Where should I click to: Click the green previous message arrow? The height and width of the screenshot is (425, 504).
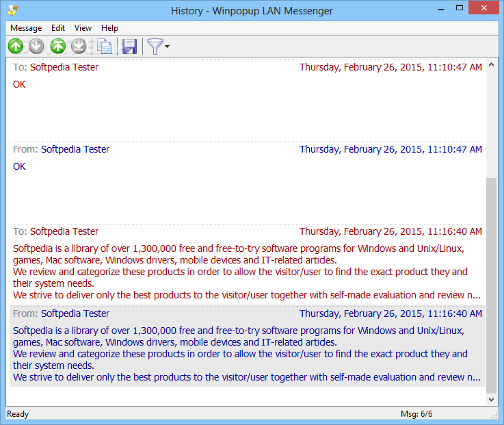16,46
